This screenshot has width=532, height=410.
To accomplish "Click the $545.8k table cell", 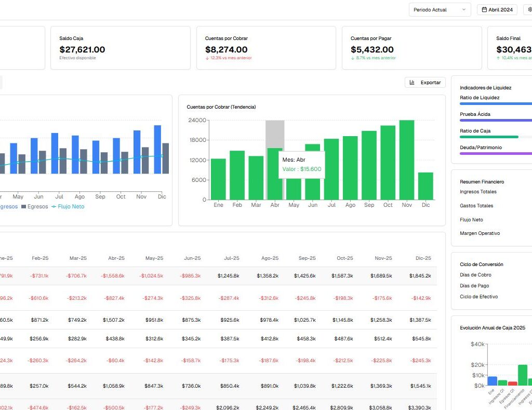I will point(421,339).
